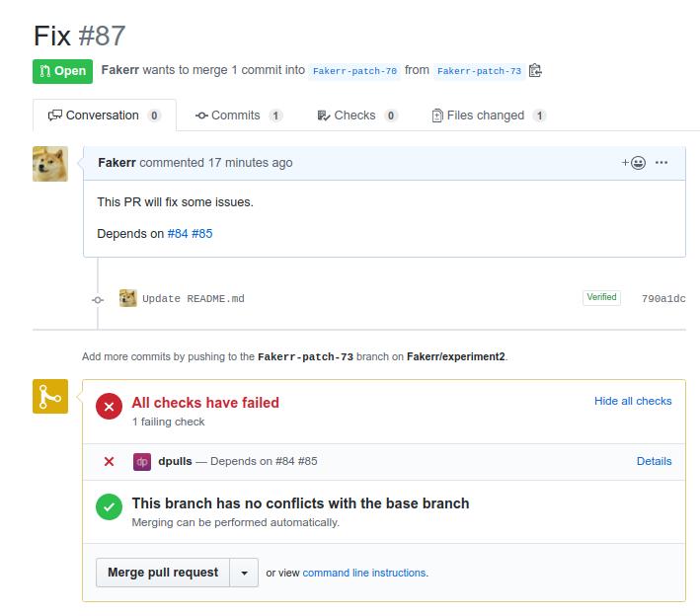Viewport: 700px width, 616px height.
Task: Open the Details link for dpulls check
Action: coord(654,461)
